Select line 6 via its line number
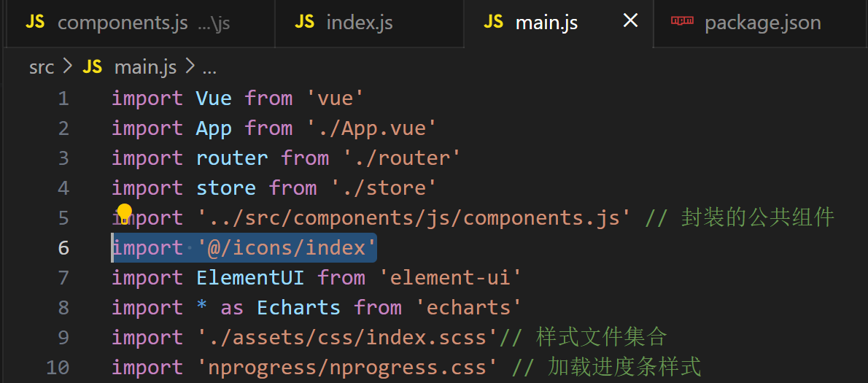Image resolution: width=868 pixels, height=383 pixels. point(63,248)
